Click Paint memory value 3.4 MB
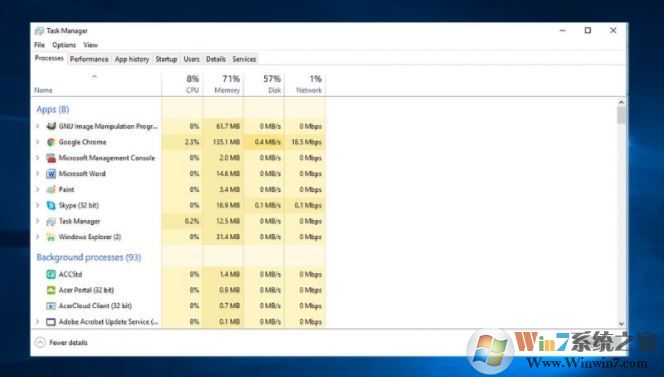 click(230, 189)
